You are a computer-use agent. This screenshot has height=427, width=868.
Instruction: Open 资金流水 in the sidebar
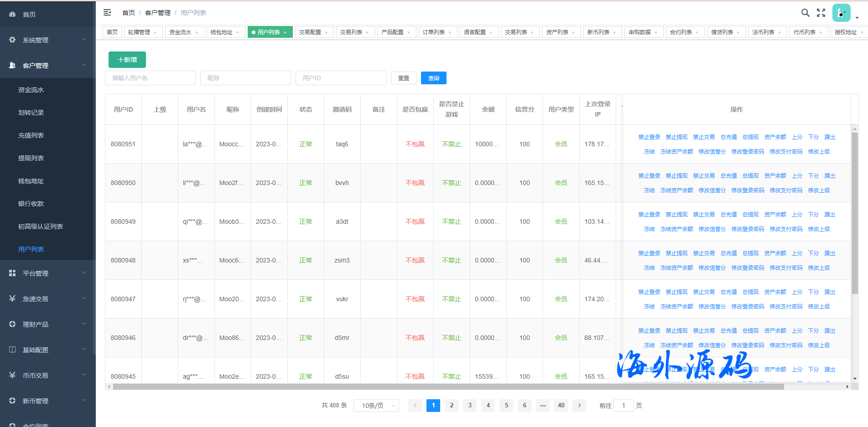tap(31, 90)
